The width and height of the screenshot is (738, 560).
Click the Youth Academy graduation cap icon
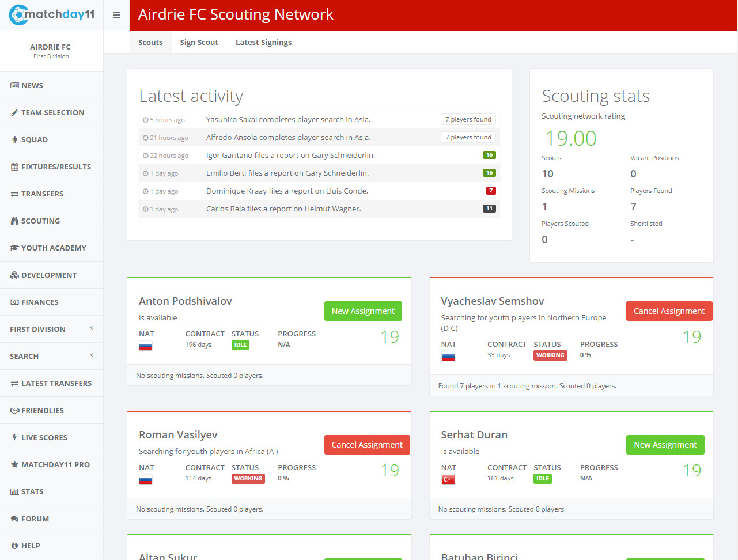point(14,248)
